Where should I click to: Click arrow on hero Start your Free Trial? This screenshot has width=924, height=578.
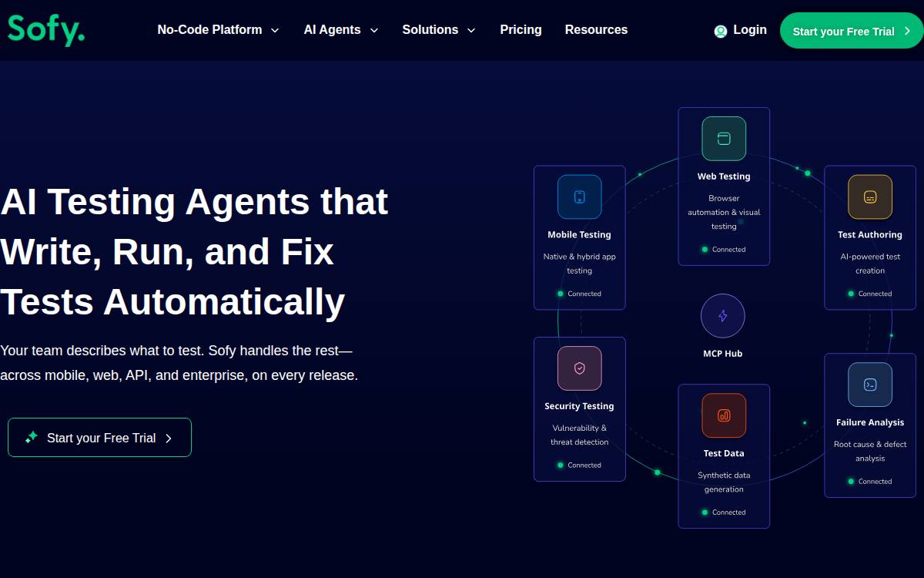point(169,438)
